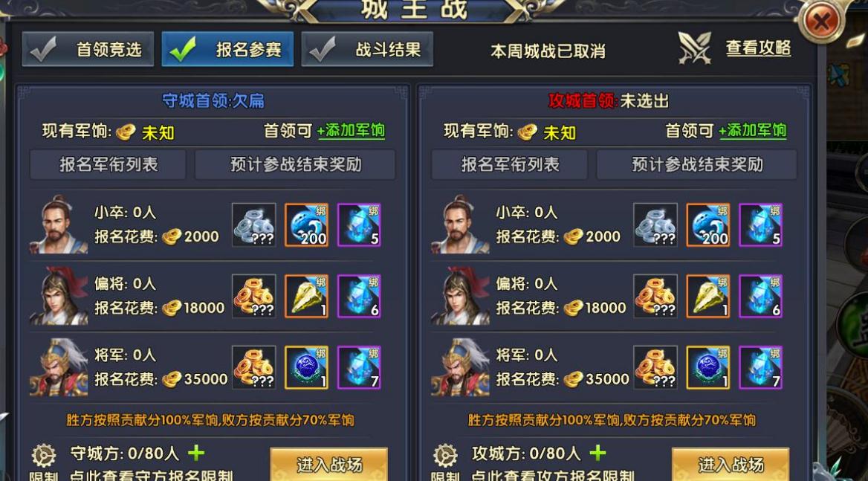The width and height of the screenshot is (868, 481).
Task: Click crystal reward showing 5 in attacker 小卒 row
Action: tap(760, 225)
